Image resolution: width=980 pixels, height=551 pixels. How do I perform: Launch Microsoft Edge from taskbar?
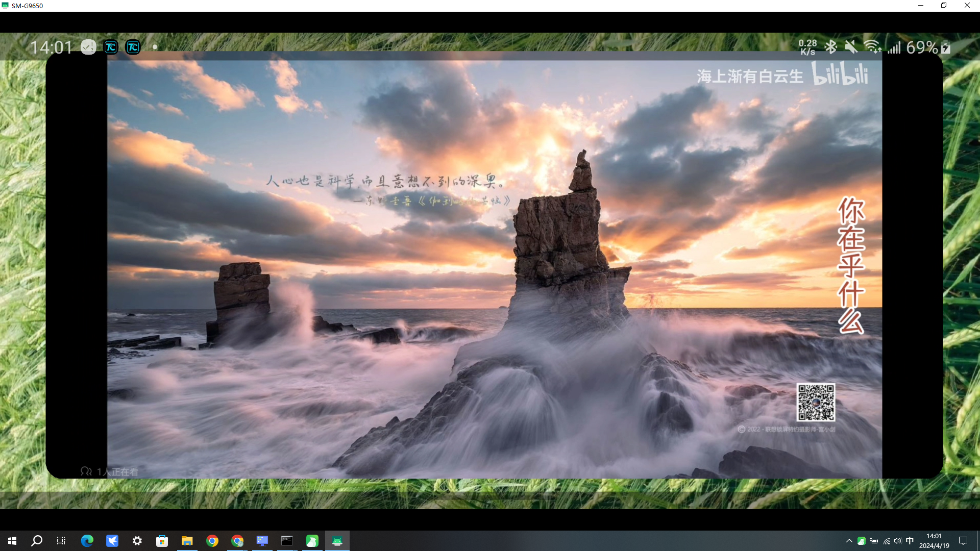click(87, 541)
